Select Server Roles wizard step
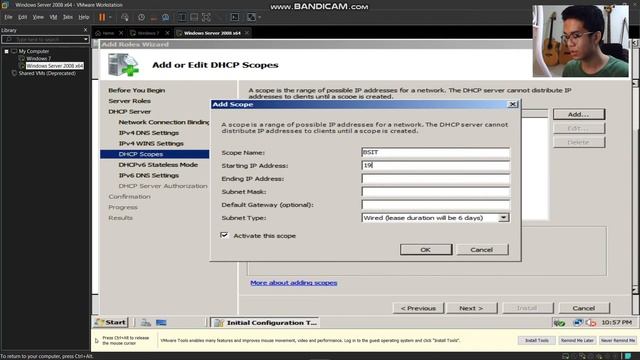 click(129, 101)
